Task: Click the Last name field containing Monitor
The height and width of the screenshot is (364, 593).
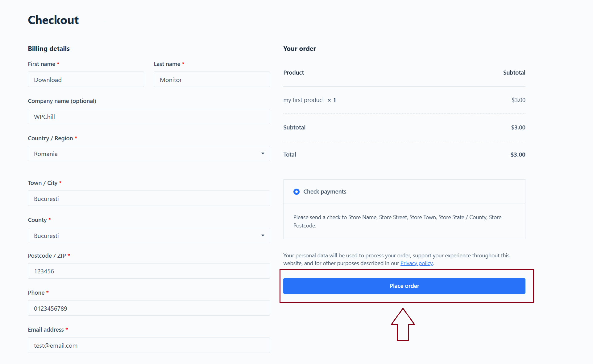Action: tap(211, 79)
